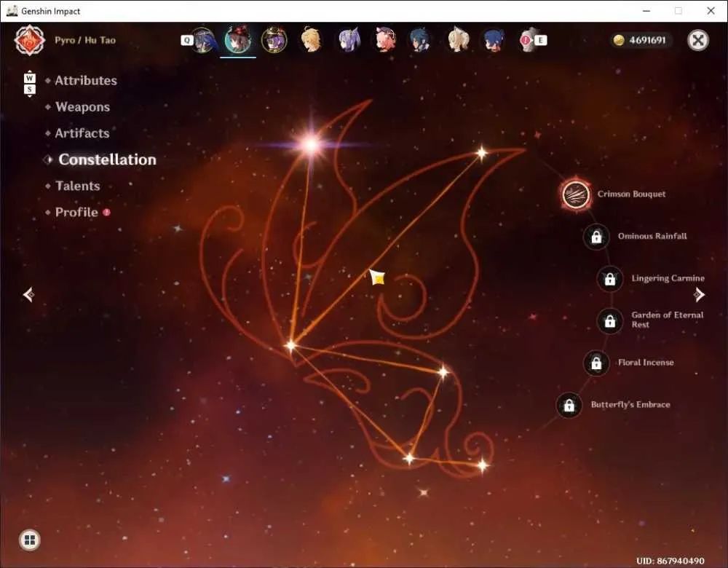
Task: Select the activated Crimson Bouquet constellation node
Action: pos(576,194)
